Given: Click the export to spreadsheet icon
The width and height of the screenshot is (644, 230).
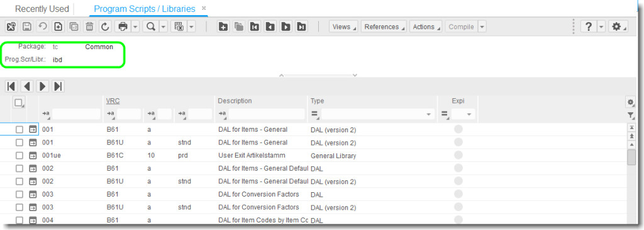Looking at the screenshot, I should (179, 26).
